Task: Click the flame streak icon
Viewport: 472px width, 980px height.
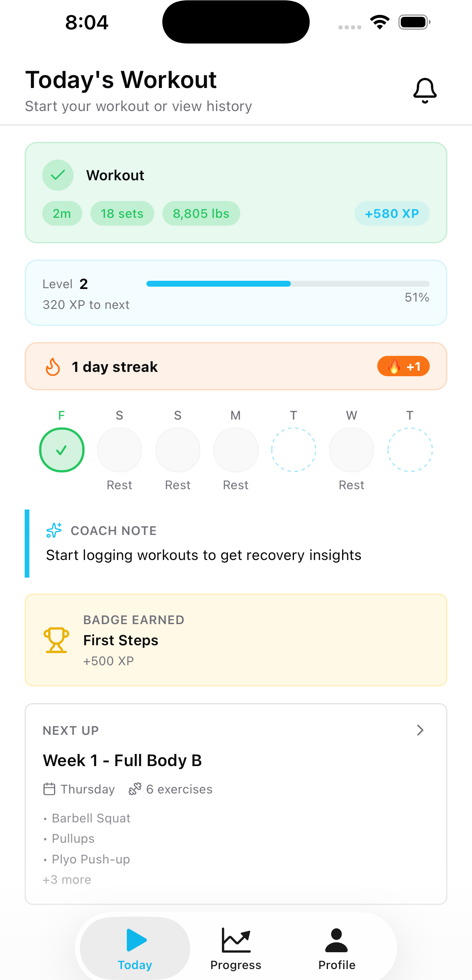Action: (53, 366)
